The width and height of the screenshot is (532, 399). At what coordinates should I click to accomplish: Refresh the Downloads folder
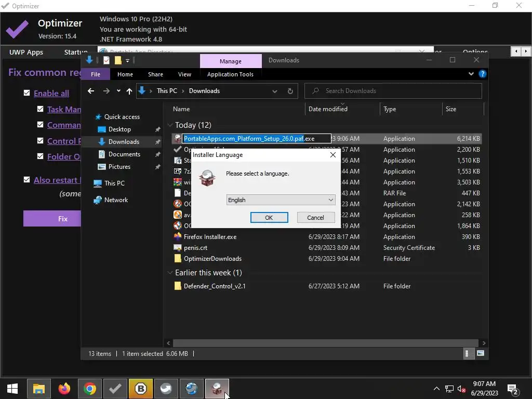[x=290, y=91]
